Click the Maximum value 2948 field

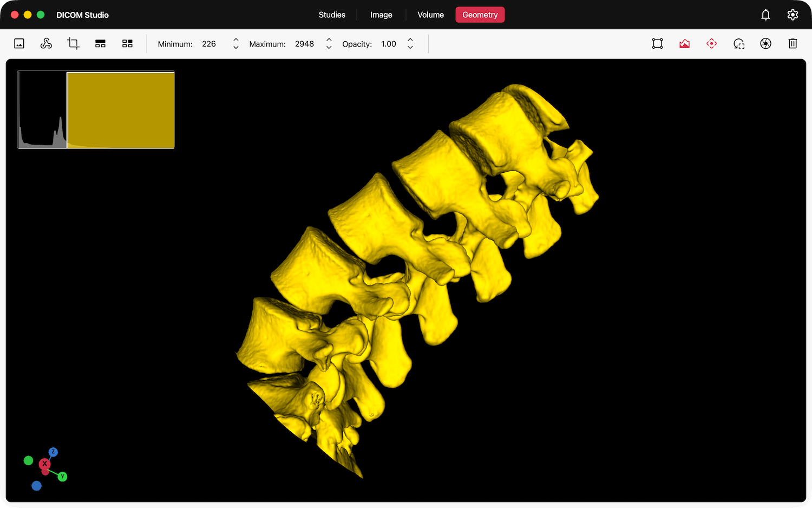304,44
